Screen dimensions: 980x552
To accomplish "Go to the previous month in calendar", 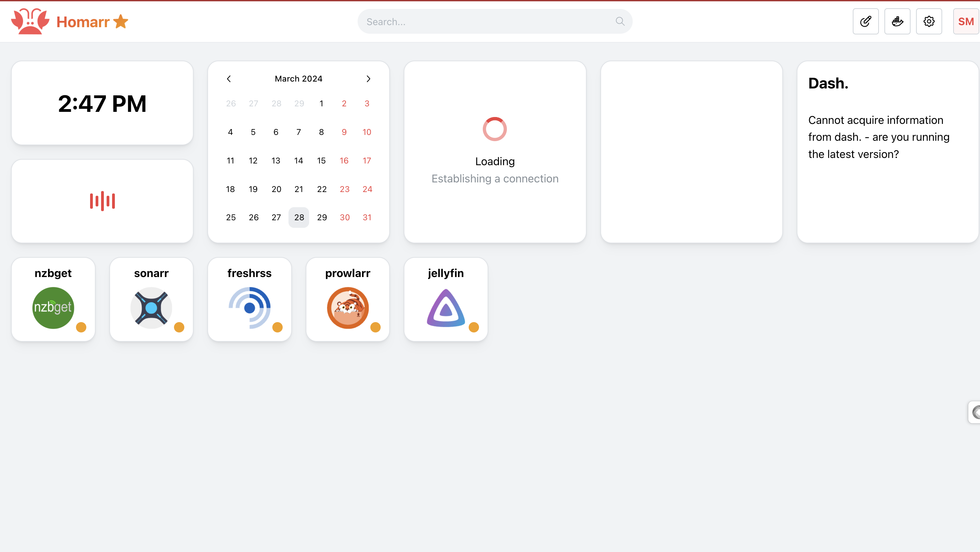I will pos(229,78).
